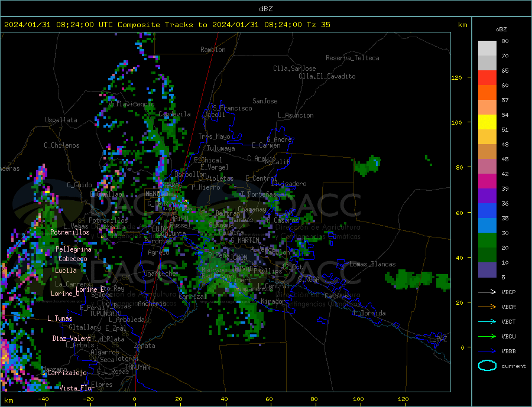Click the 'TUNUYAN' place label
The height and width of the screenshot is (407, 532).
pyautogui.click(x=137, y=367)
